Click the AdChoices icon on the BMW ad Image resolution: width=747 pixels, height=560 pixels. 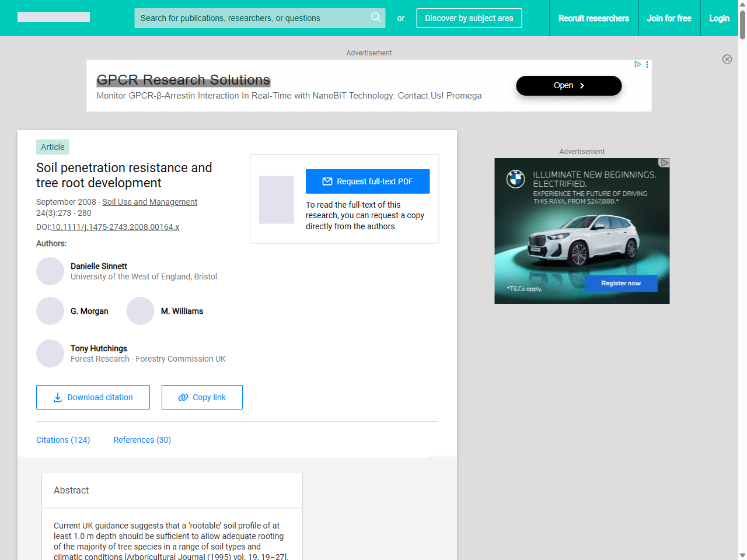664,163
